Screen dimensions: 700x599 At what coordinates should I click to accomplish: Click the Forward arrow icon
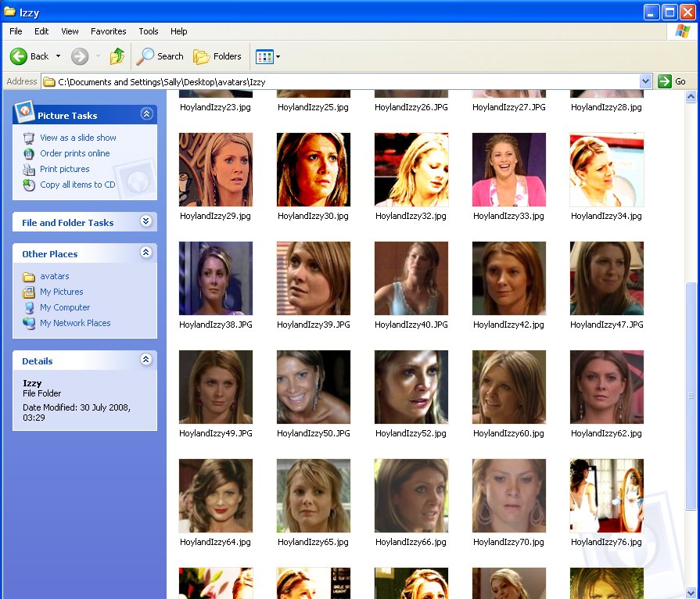click(80, 56)
